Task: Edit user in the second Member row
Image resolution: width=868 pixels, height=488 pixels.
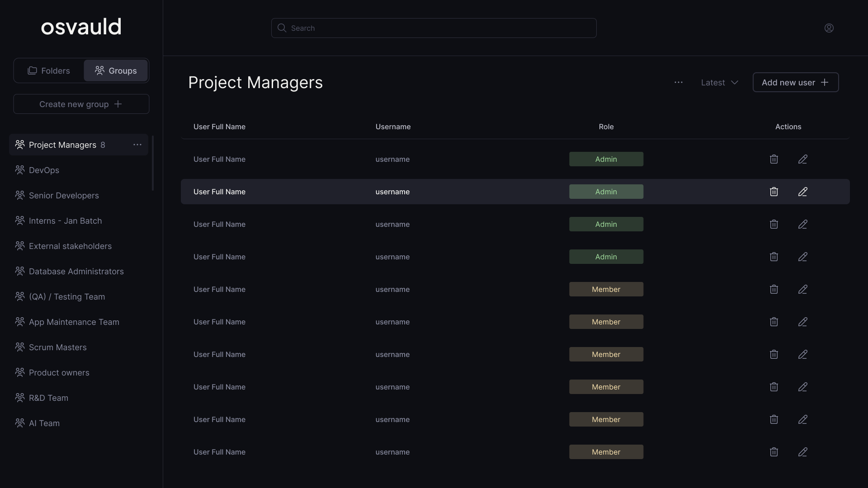Action: (x=802, y=322)
